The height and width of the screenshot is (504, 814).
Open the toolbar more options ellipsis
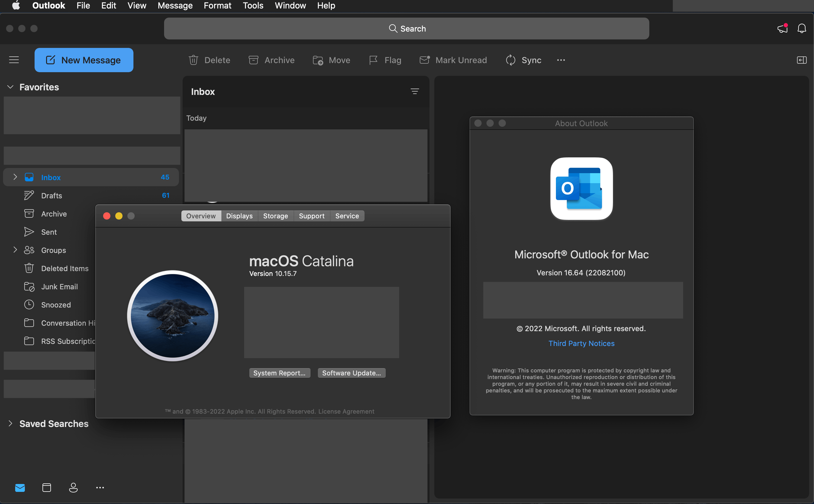coord(561,60)
